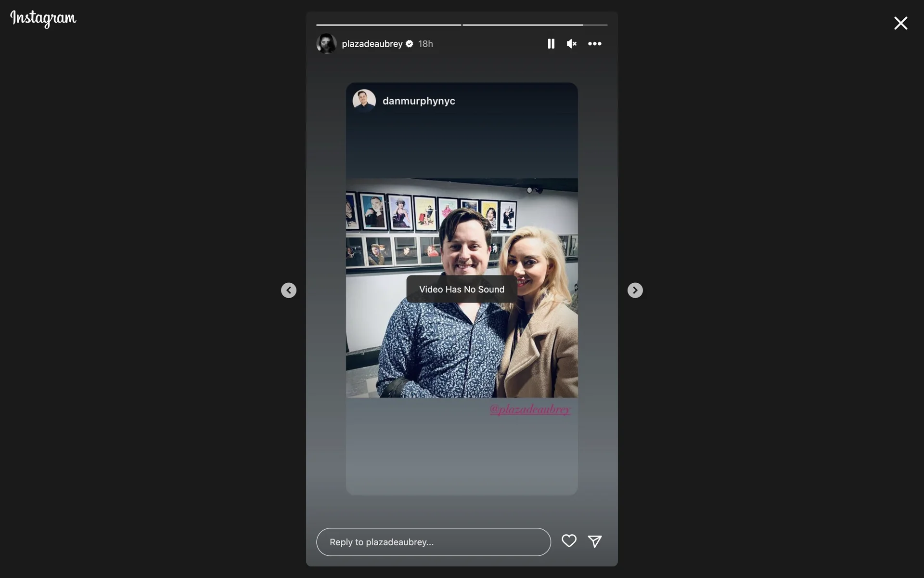This screenshot has height=578, width=924.
Task: Click the danmurphynyc avatar in the reshared post
Action: click(x=364, y=101)
